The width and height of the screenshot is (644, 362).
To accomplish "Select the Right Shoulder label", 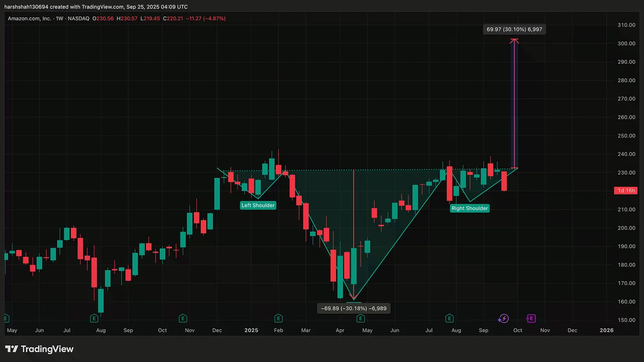I will [470, 208].
